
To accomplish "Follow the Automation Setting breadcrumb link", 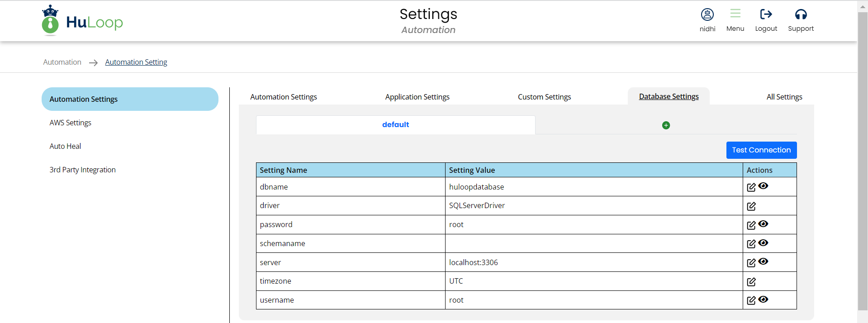I will (136, 62).
